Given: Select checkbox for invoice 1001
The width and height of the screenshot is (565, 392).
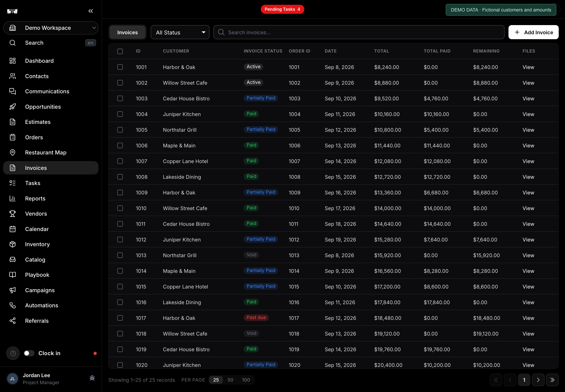Looking at the screenshot, I should coord(120,67).
